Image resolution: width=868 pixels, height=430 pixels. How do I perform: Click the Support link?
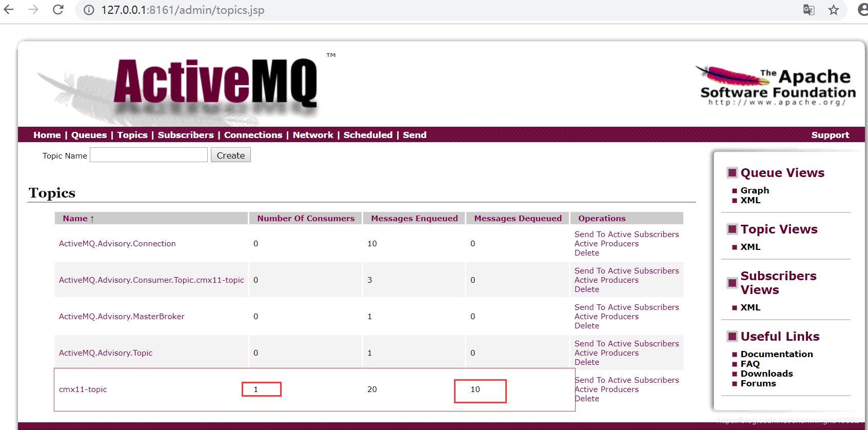[x=830, y=135]
